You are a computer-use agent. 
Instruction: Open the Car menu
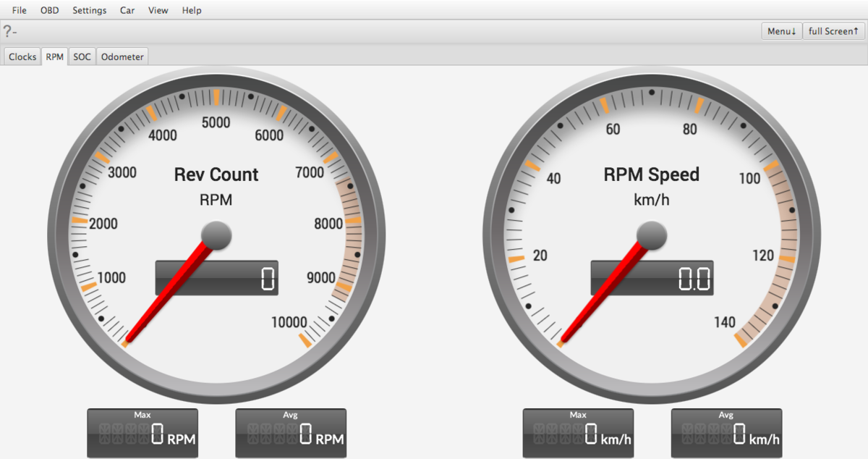tap(127, 10)
